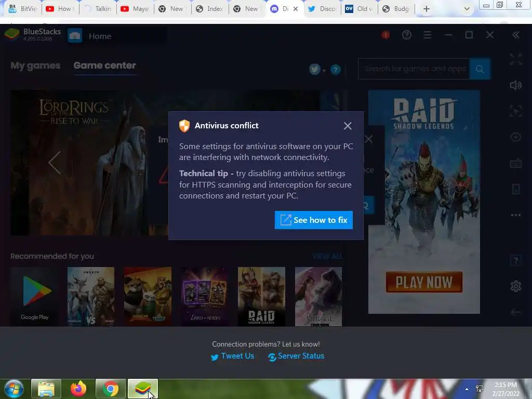This screenshot has width=532, height=399.
Task: Focus the Search for games and apps field
Action: coord(414,69)
